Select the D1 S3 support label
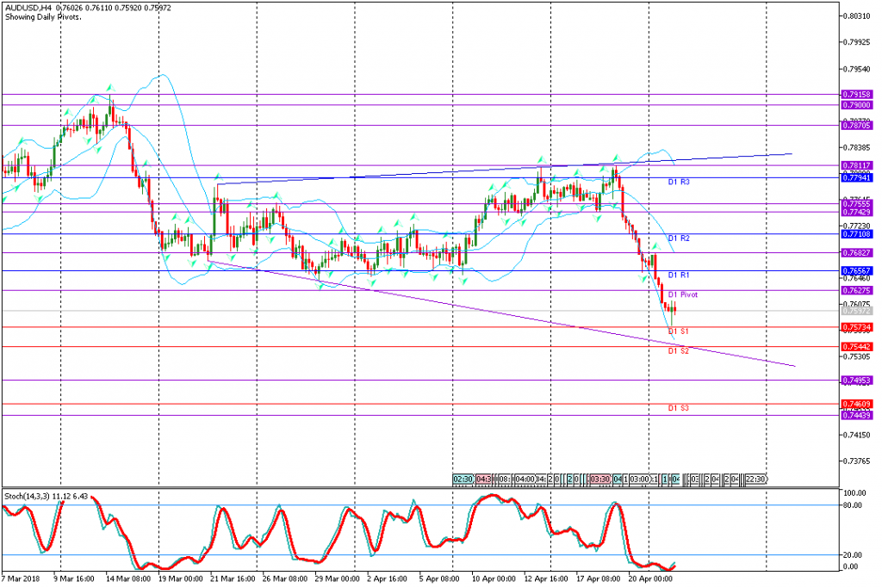This screenshot has height=588, width=882. point(679,408)
